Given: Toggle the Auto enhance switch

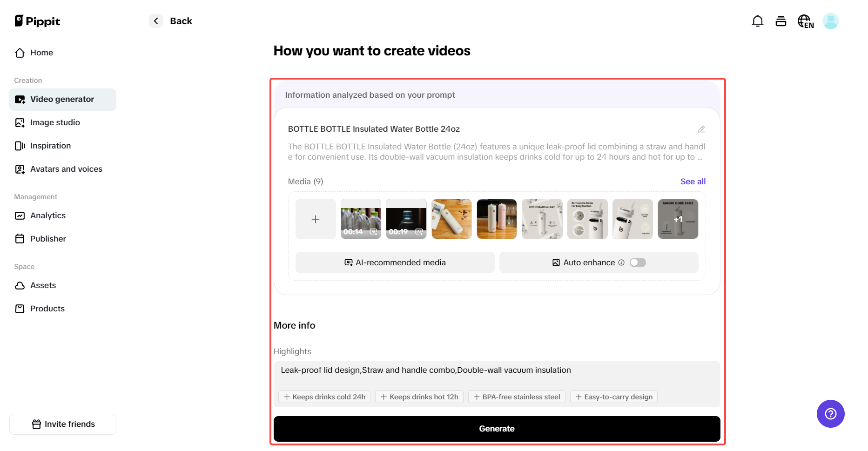Looking at the screenshot, I should coord(638,263).
